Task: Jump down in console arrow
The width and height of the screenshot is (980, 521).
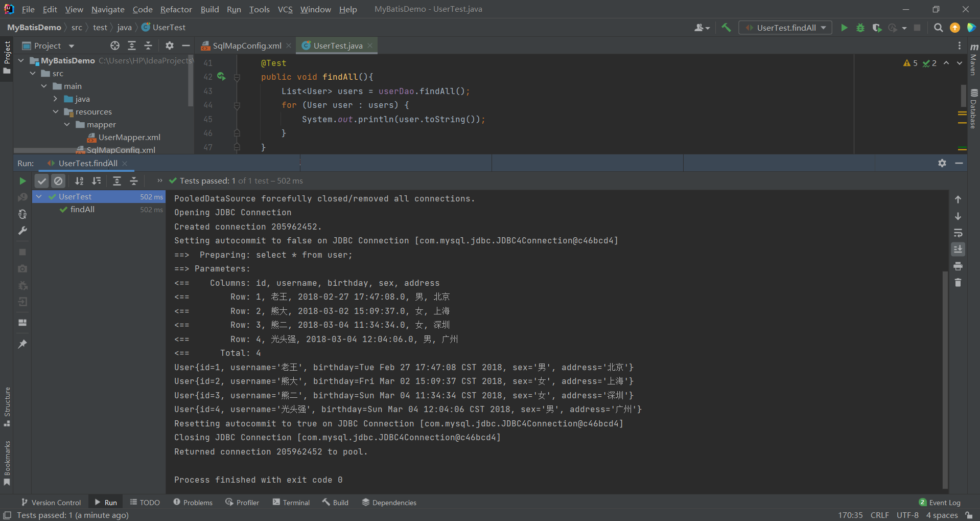Action: point(958,216)
